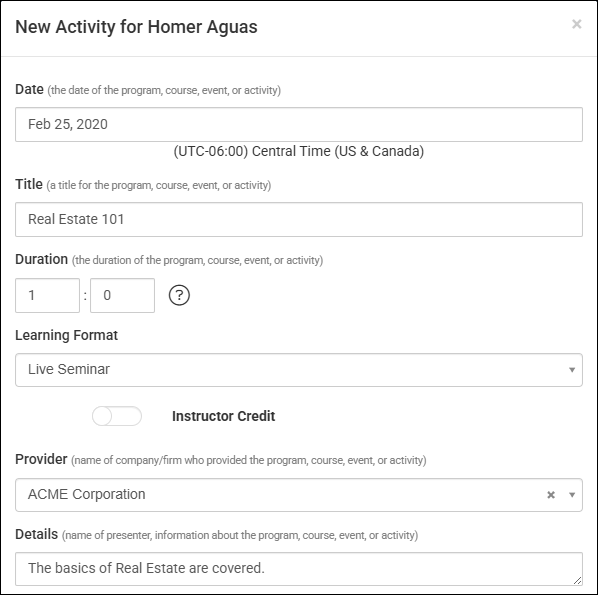Focus the Title field containing Real Estate 101

coord(299,219)
